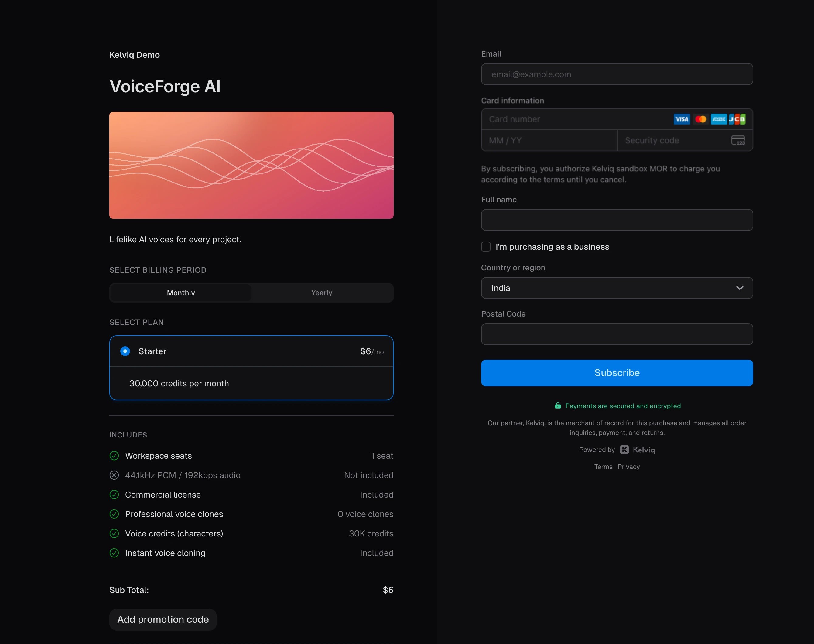Focus the Email input field
The width and height of the screenshot is (814, 644).
(617, 74)
